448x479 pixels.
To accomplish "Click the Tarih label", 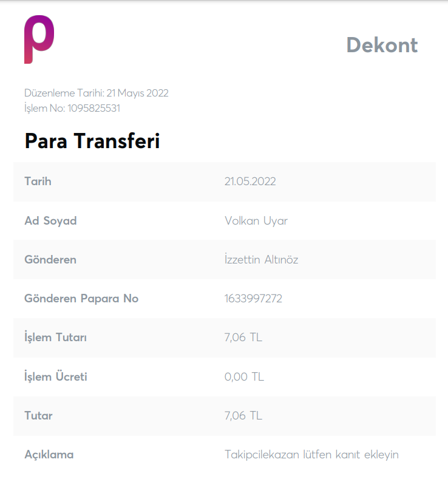I will 38,182.
